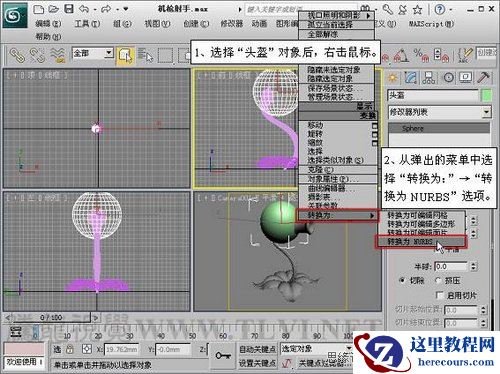
Task: Open Select by Name list icon
Action: [x=145, y=55]
